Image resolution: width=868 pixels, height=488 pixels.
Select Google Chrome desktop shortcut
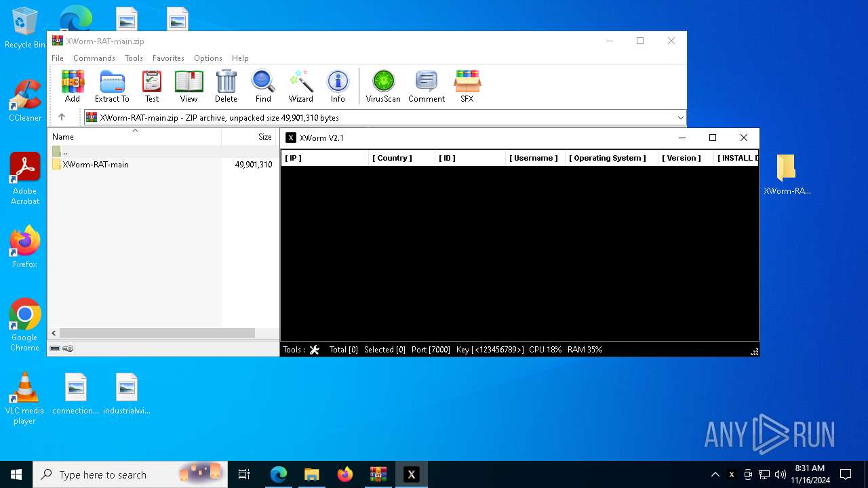coord(25,325)
